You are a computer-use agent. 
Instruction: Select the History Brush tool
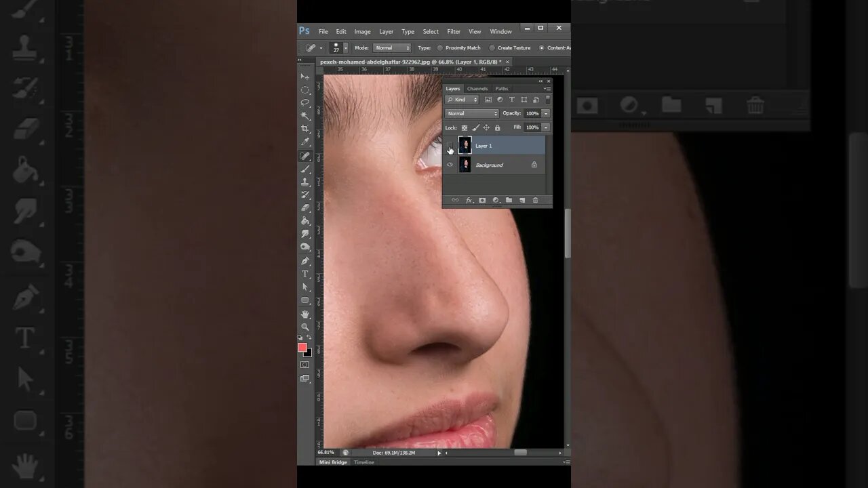(x=305, y=195)
